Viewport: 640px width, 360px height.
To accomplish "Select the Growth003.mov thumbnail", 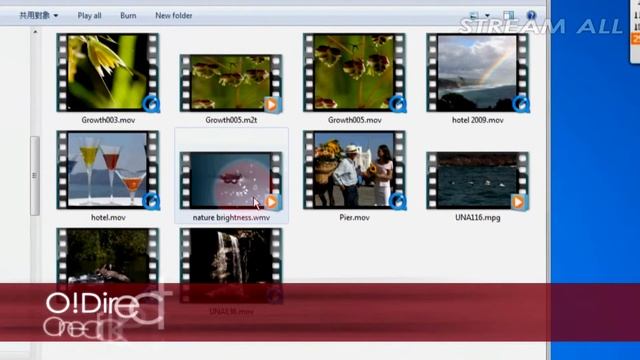I will point(108,73).
